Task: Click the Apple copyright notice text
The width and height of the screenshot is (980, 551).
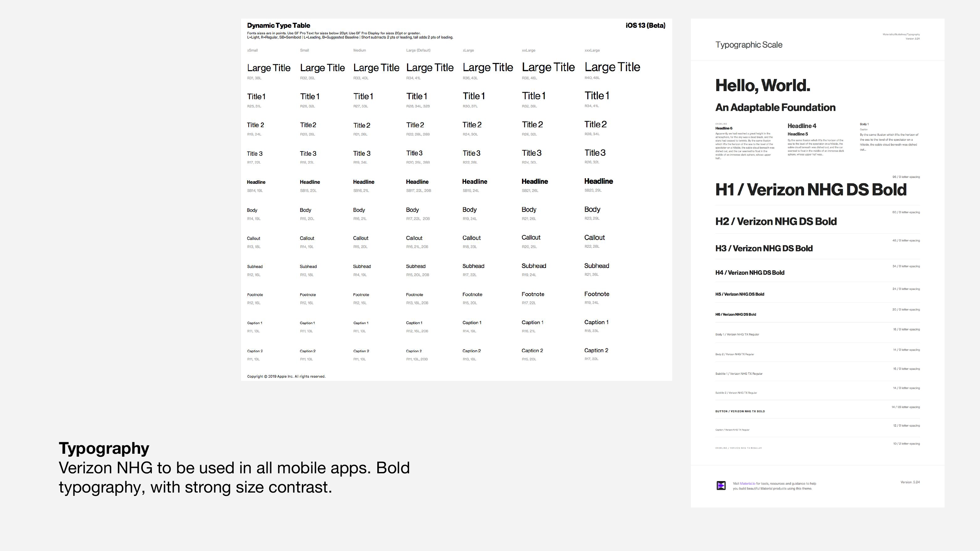Action: [x=286, y=376]
